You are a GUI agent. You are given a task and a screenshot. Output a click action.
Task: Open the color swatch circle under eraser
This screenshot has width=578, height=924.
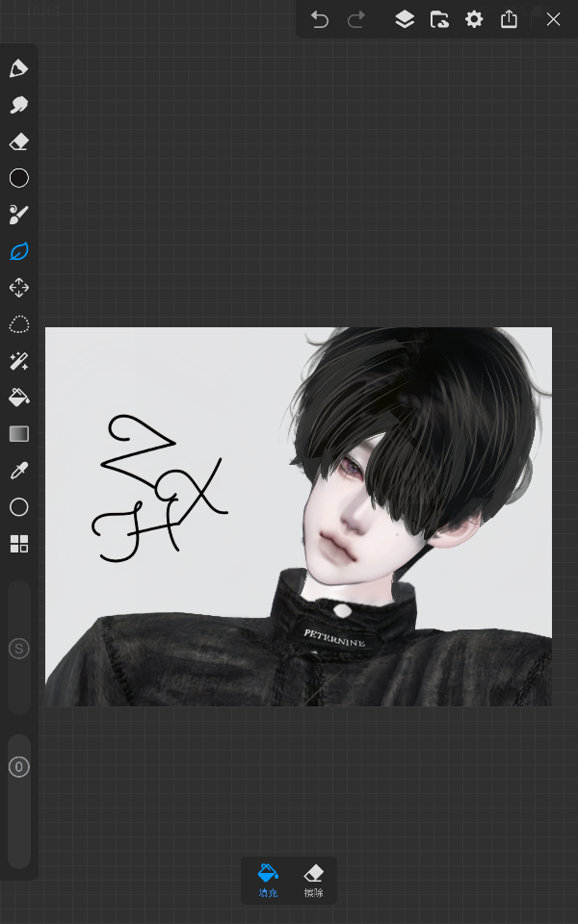pyautogui.click(x=19, y=178)
